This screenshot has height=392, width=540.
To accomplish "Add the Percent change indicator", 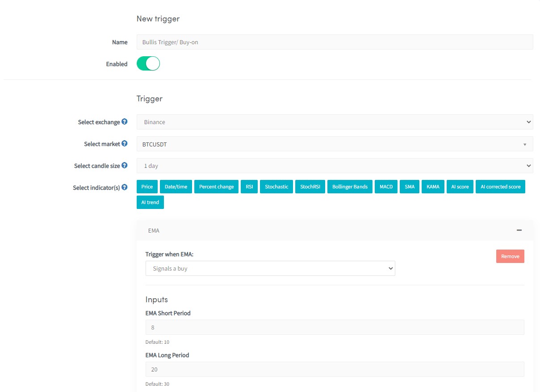I will point(216,187).
